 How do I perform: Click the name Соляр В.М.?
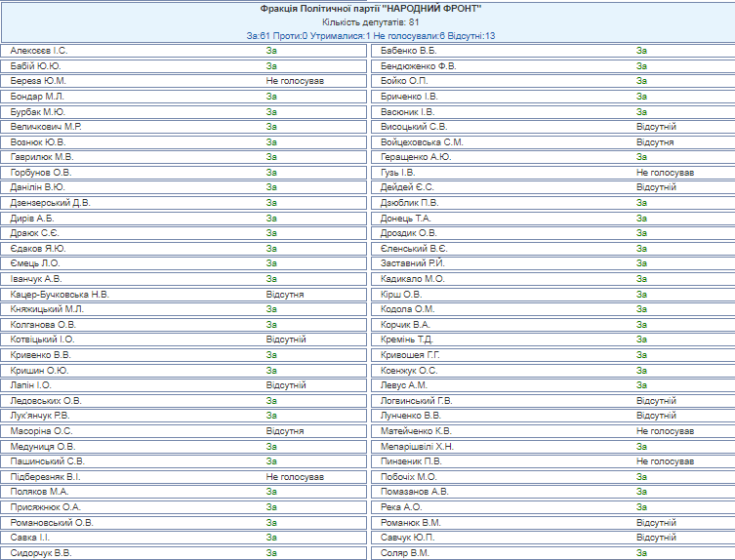coord(405,553)
